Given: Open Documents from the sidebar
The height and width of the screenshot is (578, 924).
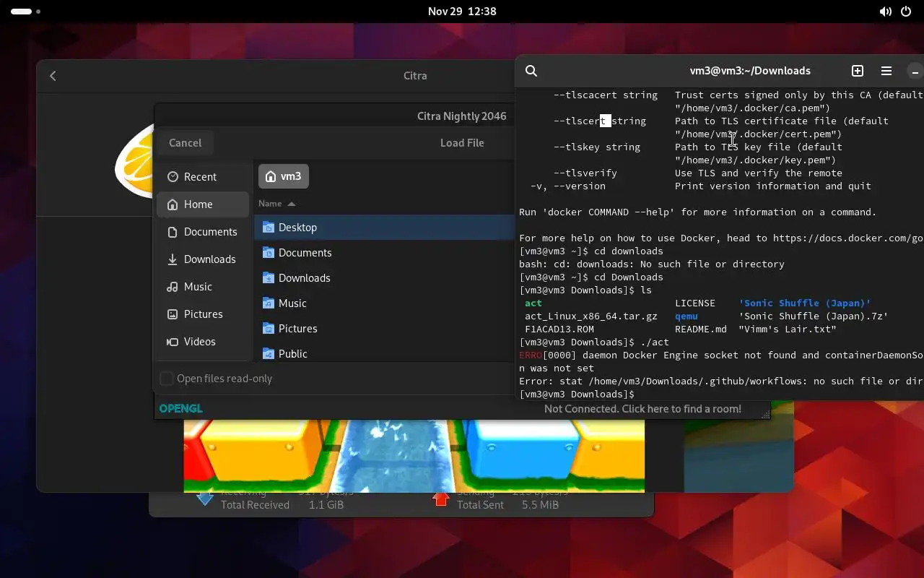Looking at the screenshot, I should click(203, 232).
